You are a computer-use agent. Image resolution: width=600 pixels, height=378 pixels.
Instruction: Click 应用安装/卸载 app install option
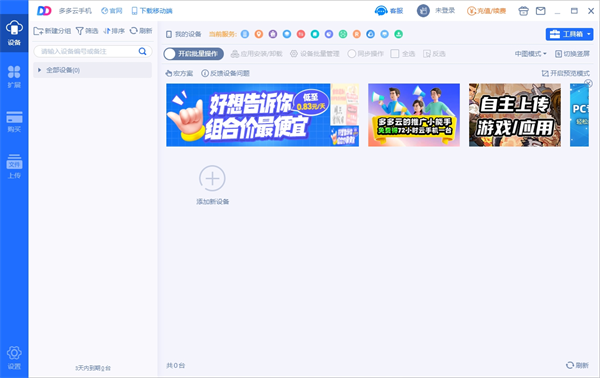[x=256, y=54]
